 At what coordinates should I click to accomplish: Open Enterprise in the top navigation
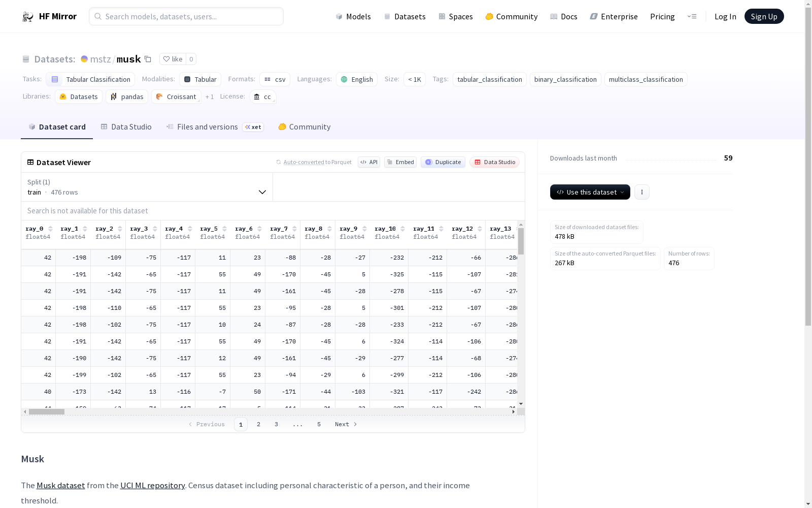[614, 16]
